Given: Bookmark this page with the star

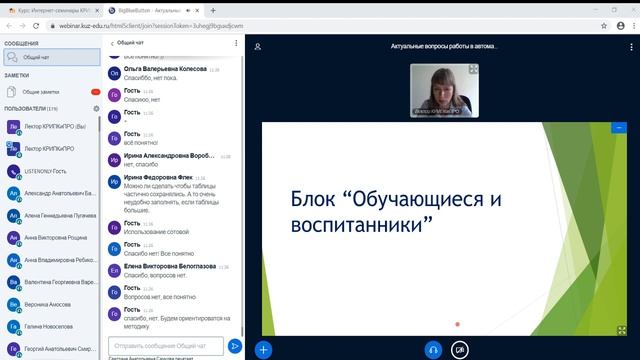Looking at the screenshot, I should [x=604, y=26].
